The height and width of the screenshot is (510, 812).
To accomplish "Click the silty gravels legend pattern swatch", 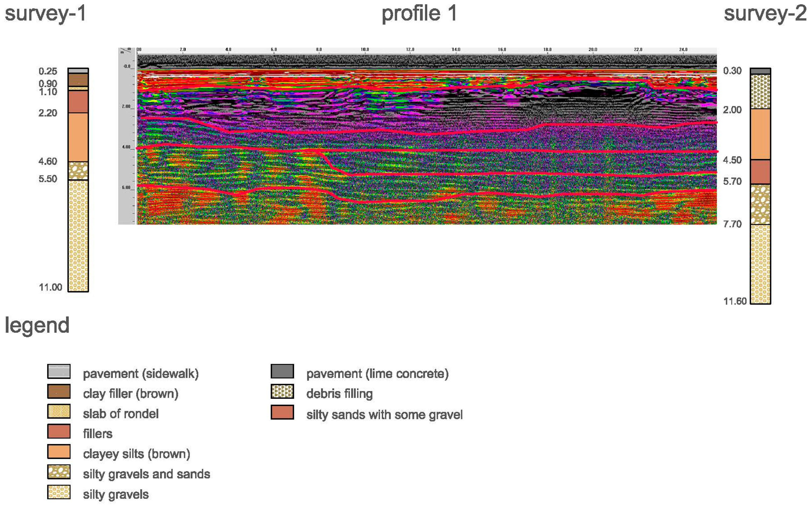I will coord(59,492).
